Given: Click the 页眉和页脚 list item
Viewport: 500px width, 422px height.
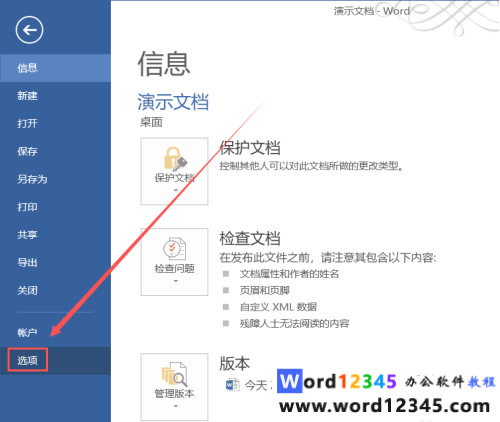Looking at the screenshot, I should pyautogui.click(x=265, y=290).
